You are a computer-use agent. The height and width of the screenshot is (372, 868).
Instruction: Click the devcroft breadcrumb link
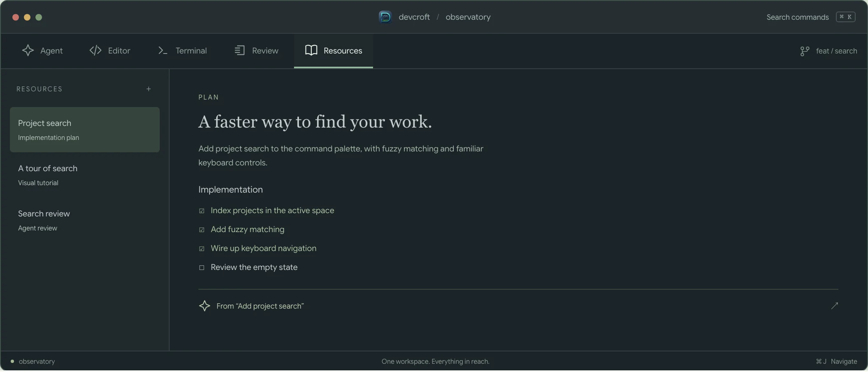[414, 17]
